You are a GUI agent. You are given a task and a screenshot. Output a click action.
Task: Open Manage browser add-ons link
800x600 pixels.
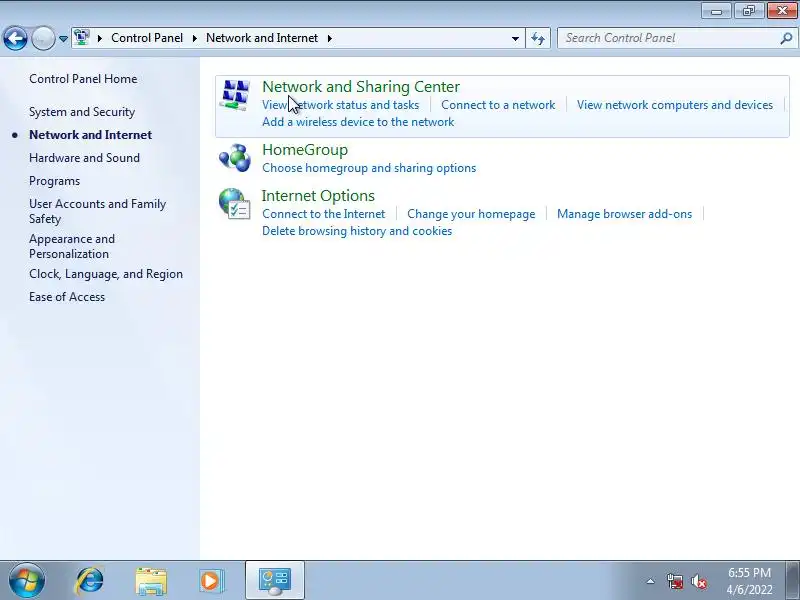[x=624, y=214]
